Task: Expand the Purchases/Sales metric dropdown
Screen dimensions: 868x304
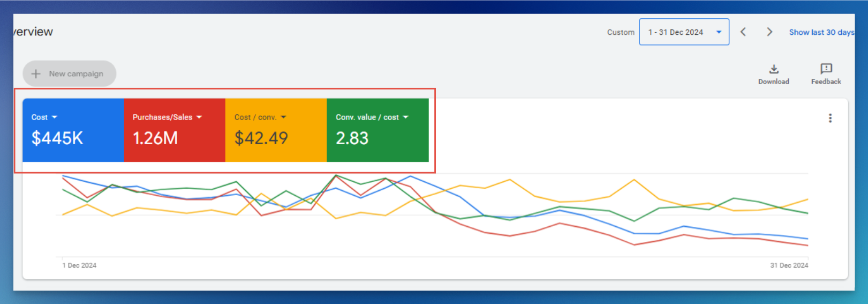Action: click(x=199, y=117)
